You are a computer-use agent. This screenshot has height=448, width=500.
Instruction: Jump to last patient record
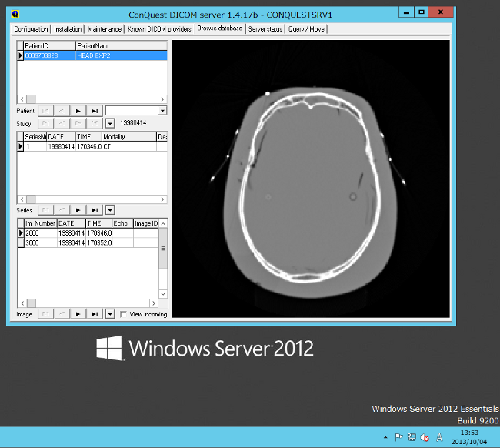(95, 111)
